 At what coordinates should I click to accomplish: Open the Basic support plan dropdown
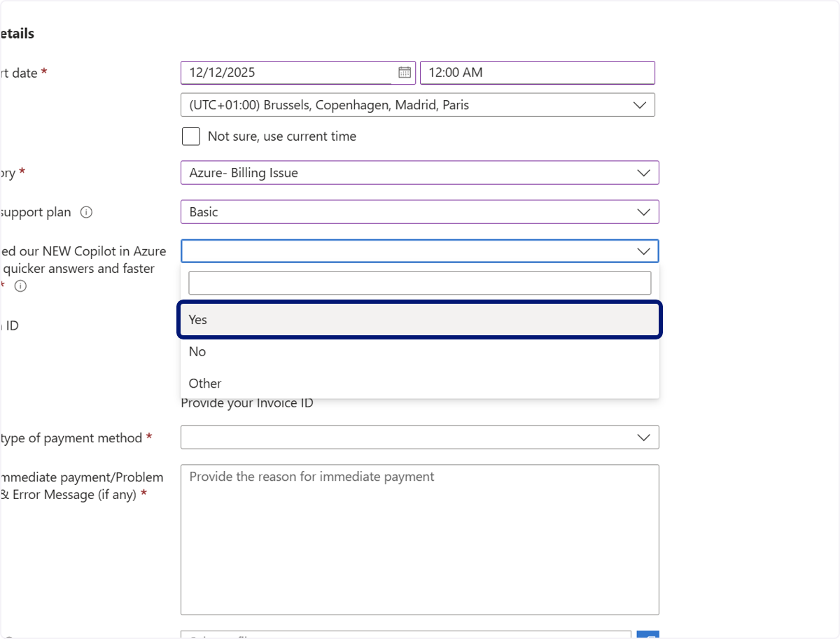pos(420,212)
